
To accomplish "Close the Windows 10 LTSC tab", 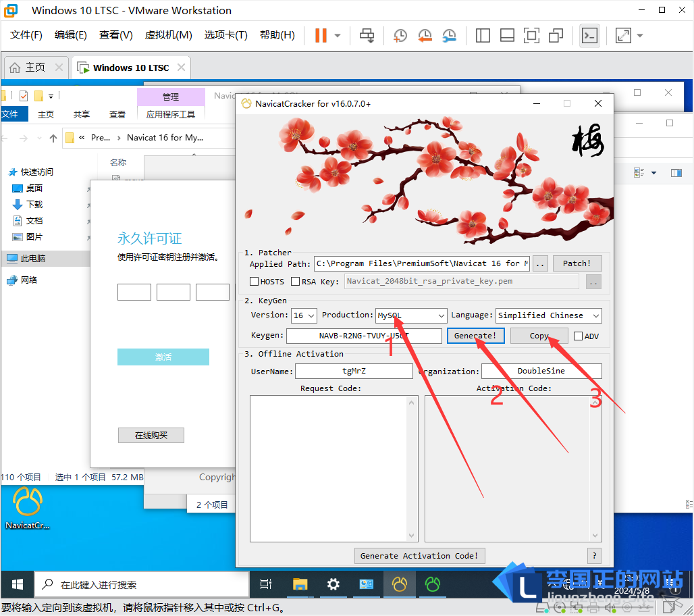I will point(181,68).
